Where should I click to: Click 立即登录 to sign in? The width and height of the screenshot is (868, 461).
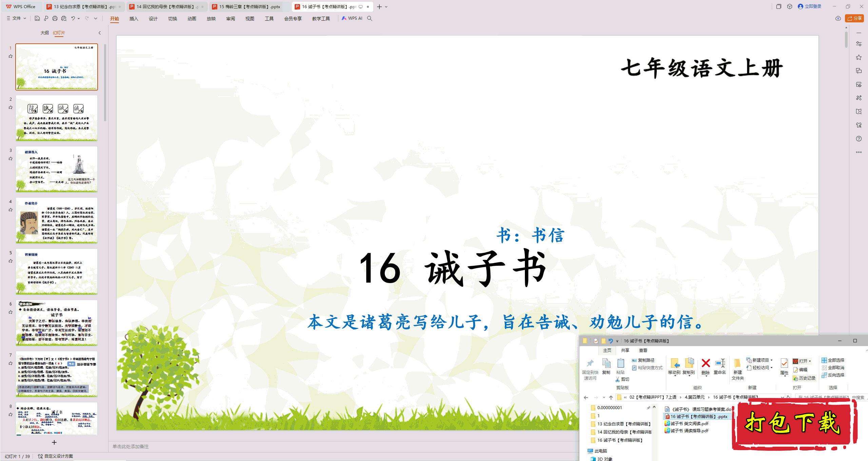point(810,6)
